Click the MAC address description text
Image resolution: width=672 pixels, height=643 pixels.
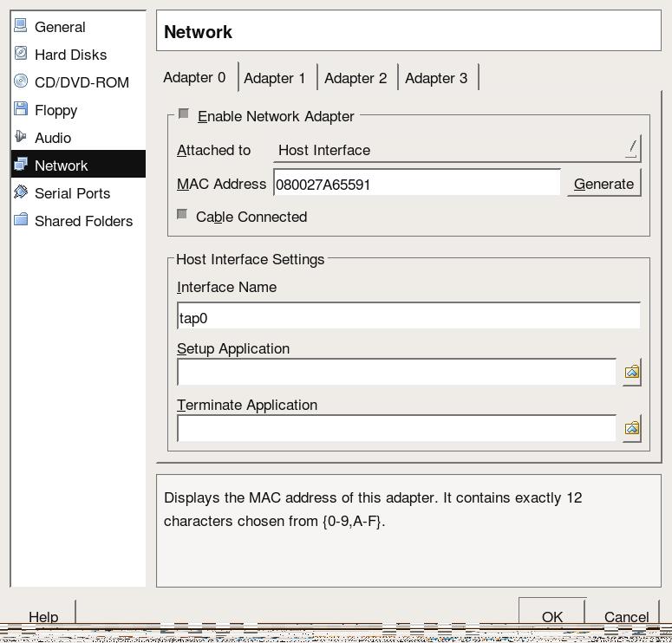coord(373,510)
